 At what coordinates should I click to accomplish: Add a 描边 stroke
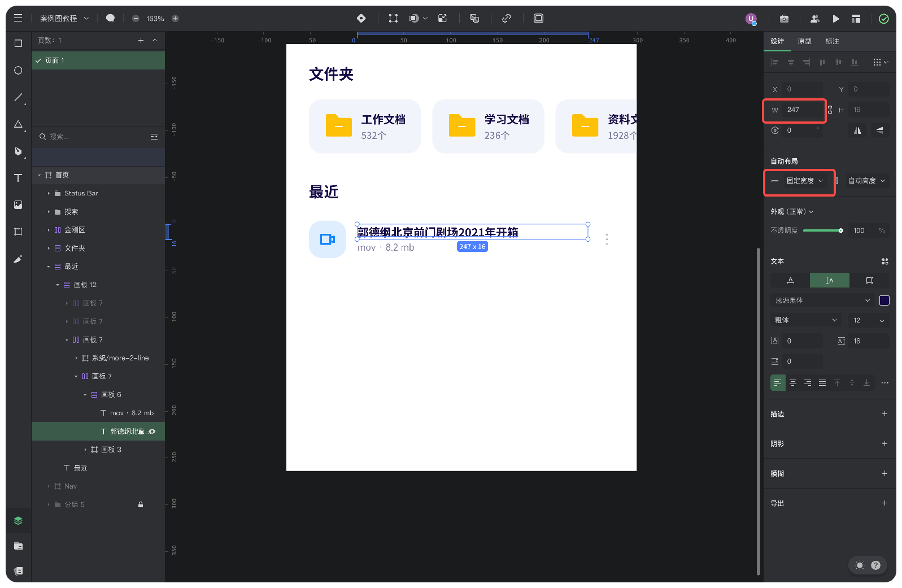pos(884,414)
